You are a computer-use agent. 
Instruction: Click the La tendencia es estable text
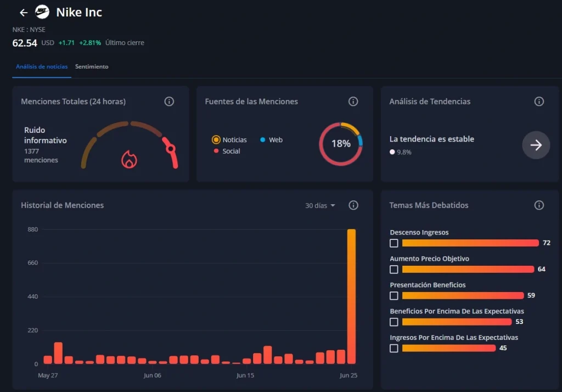pyautogui.click(x=431, y=139)
